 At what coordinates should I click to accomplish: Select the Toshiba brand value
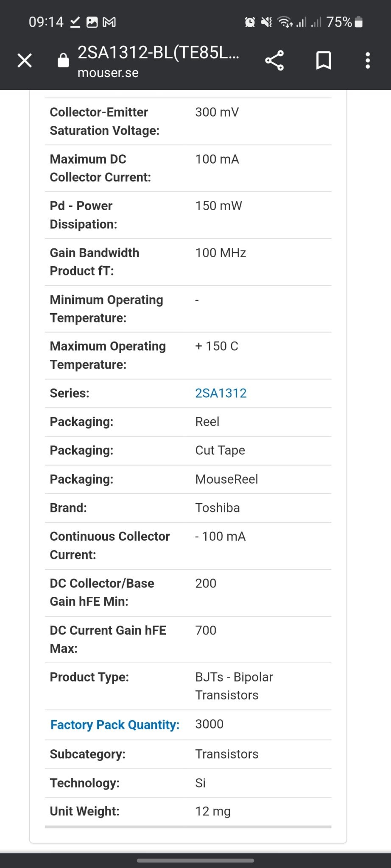click(x=218, y=508)
